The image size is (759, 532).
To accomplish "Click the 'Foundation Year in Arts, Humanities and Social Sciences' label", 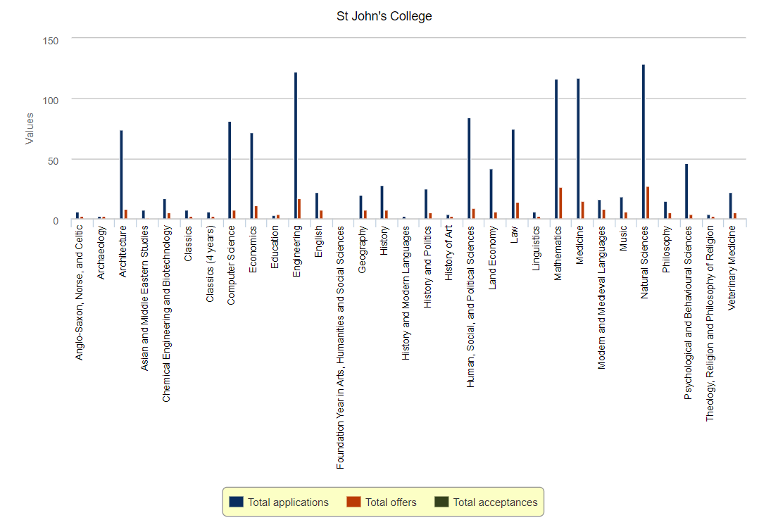I will [x=340, y=347].
